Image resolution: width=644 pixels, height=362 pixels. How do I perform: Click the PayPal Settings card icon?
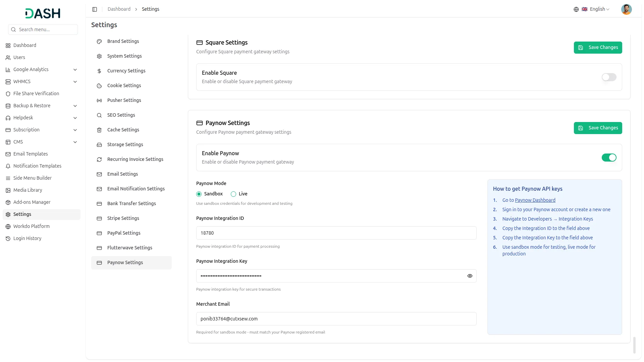tap(99, 233)
